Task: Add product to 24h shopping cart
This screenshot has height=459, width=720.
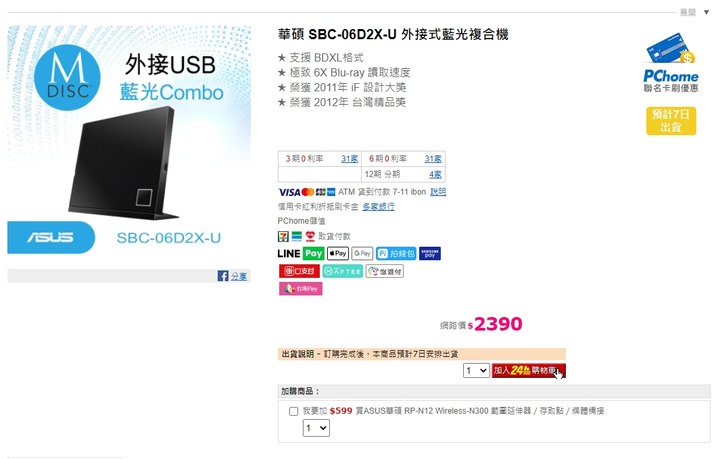Action: 529,370
